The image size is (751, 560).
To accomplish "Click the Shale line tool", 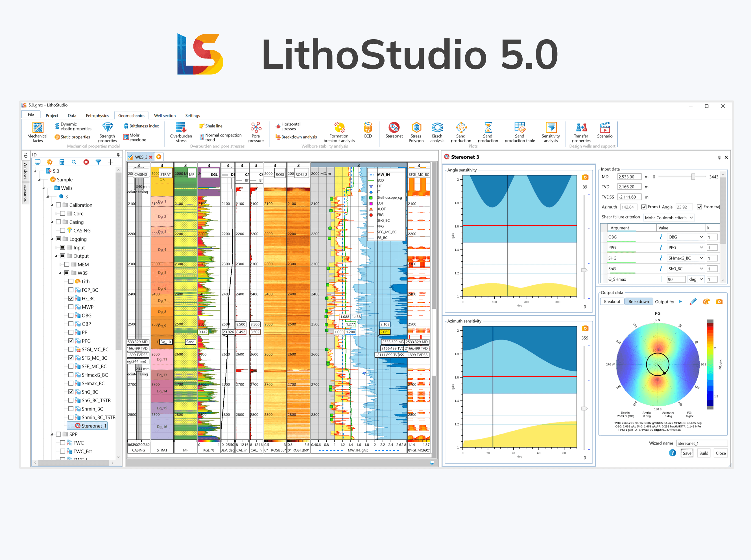I will click(x=211, y=126).
